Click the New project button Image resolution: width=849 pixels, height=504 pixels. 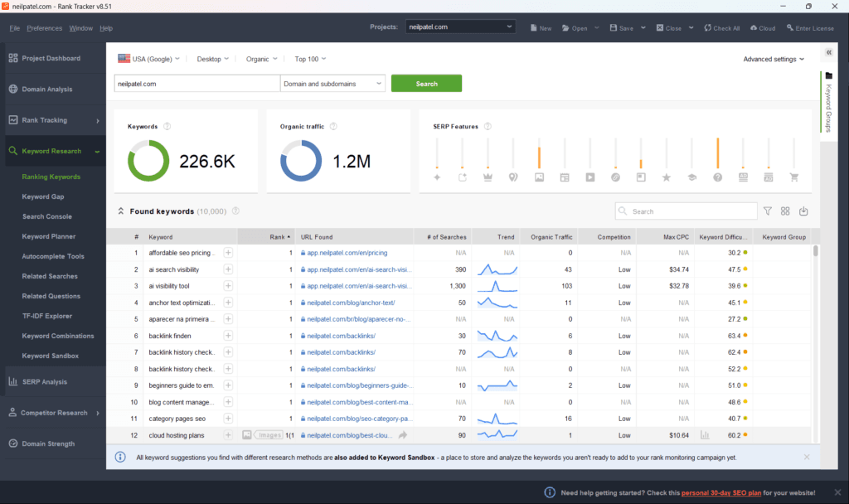click(541, 28)
